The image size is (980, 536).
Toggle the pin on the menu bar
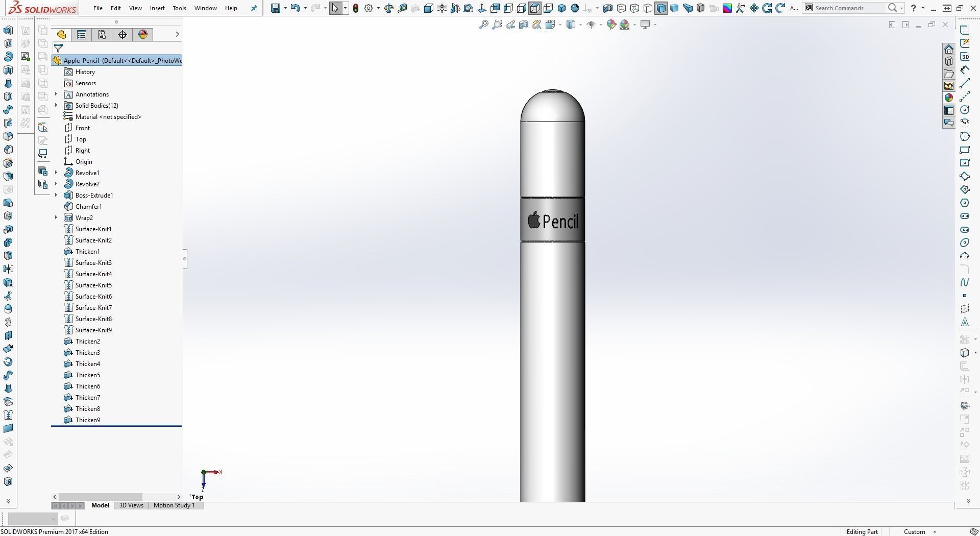(x=254, y=8)
